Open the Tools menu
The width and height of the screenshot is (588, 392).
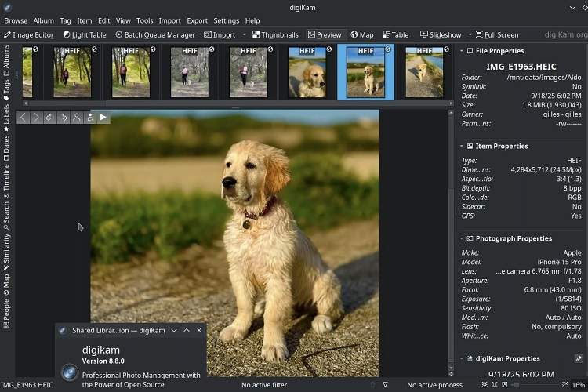pos(144,21)
